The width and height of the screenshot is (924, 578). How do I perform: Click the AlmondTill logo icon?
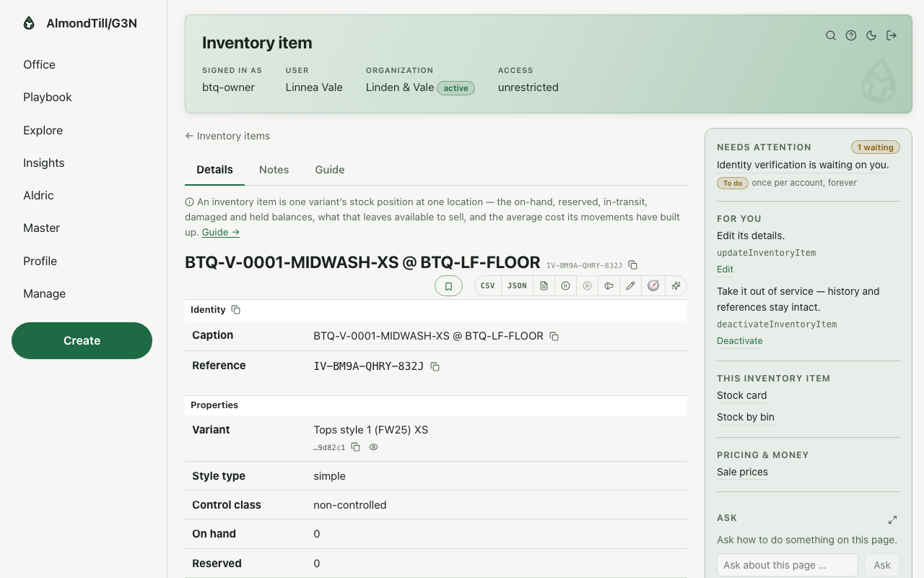tap(29, 23)
